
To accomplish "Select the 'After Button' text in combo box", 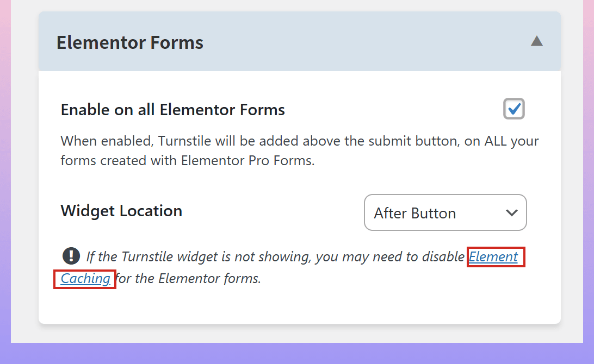I will 414,213.
